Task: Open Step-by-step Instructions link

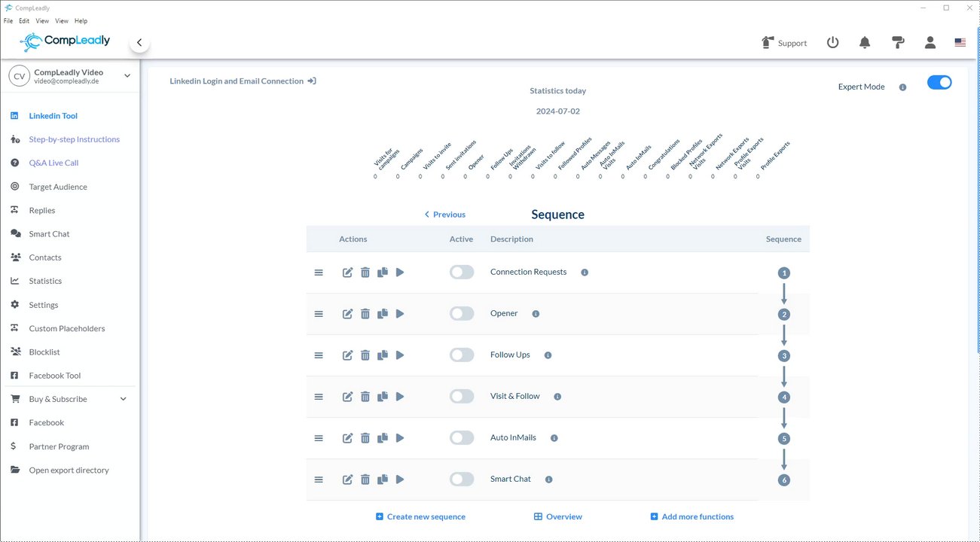Action: [74, 139]
